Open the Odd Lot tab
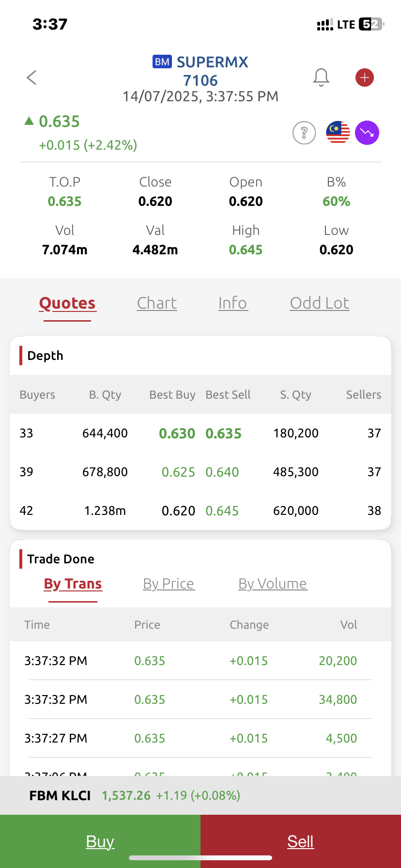The image size is (401, 868). (x=320, y=303)
